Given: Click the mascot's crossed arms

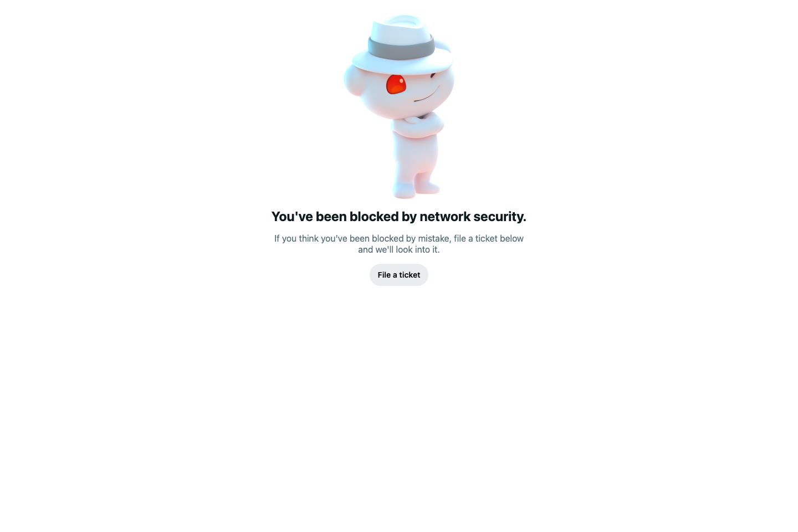Looking at the screenshot, I should pos(418,124).
